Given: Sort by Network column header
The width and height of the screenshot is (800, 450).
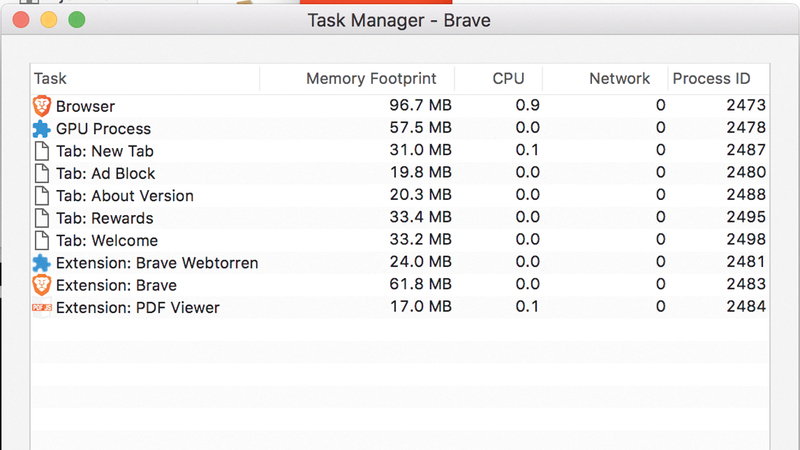Looking at the screenshot, I should (619, 79).
